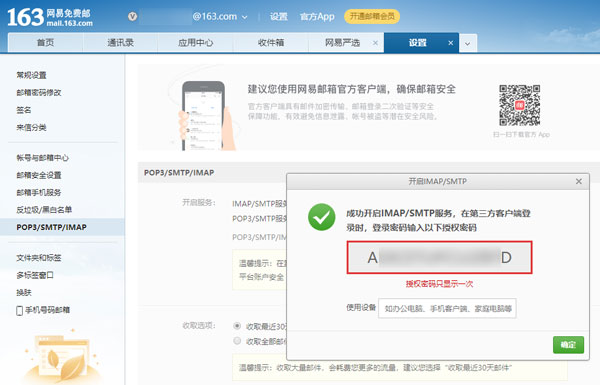
Task: Open 邮箱手机服务 in sidebar
Action: pyautogui.click(x=39, y=192)
